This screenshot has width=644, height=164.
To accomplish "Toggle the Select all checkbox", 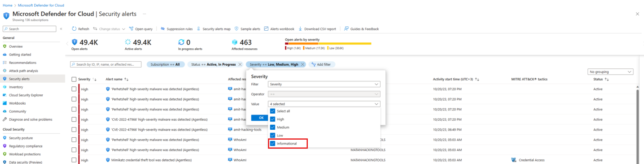I will pos(272,111).
